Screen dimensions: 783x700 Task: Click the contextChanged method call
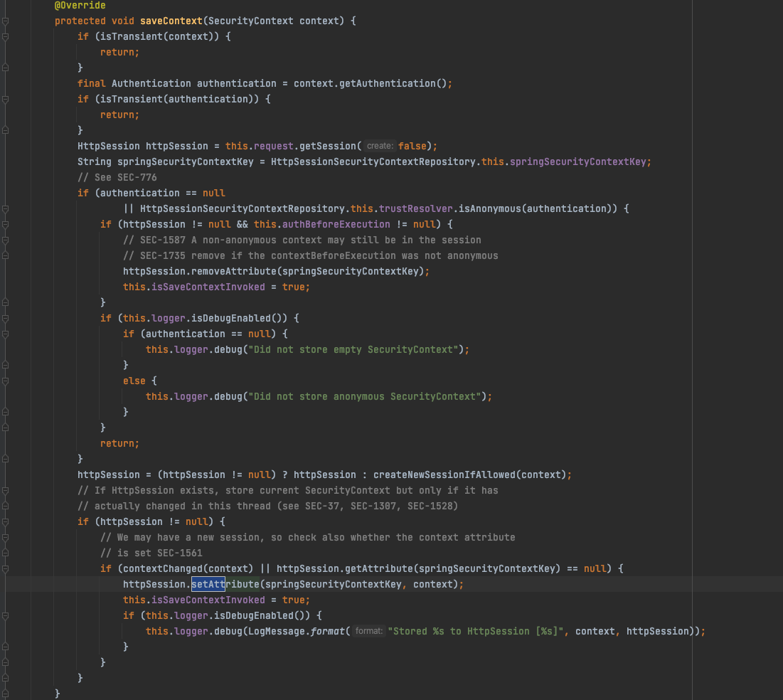(163, 568)
